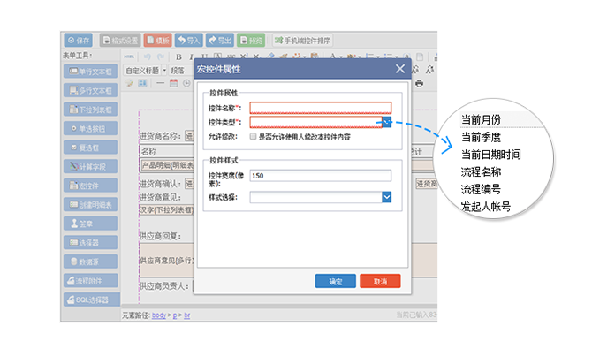This screenshot has width=592, height=364.
Task: Click the 保存 save button
Action: pyautogui.click(x=79, y=40)
